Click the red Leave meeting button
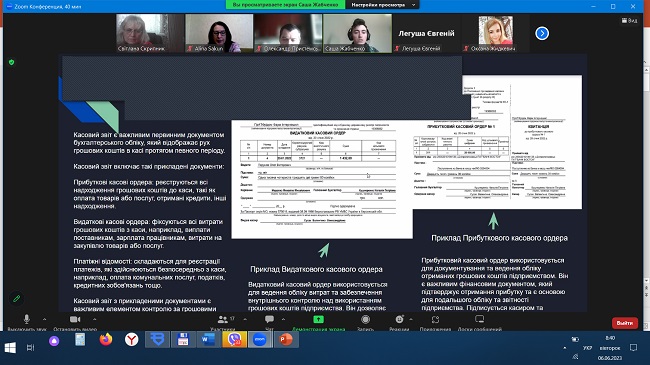The width and height of the screenshot is (650, 365). (625, 323)
